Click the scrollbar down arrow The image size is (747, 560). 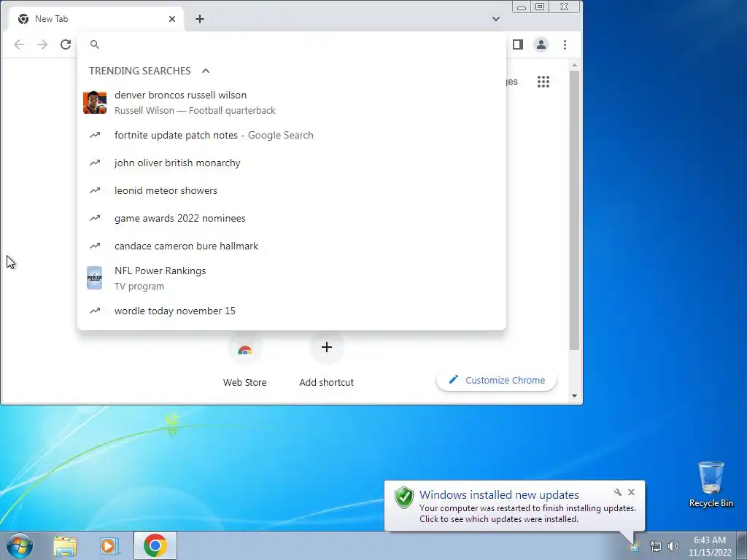pos(575,396)
